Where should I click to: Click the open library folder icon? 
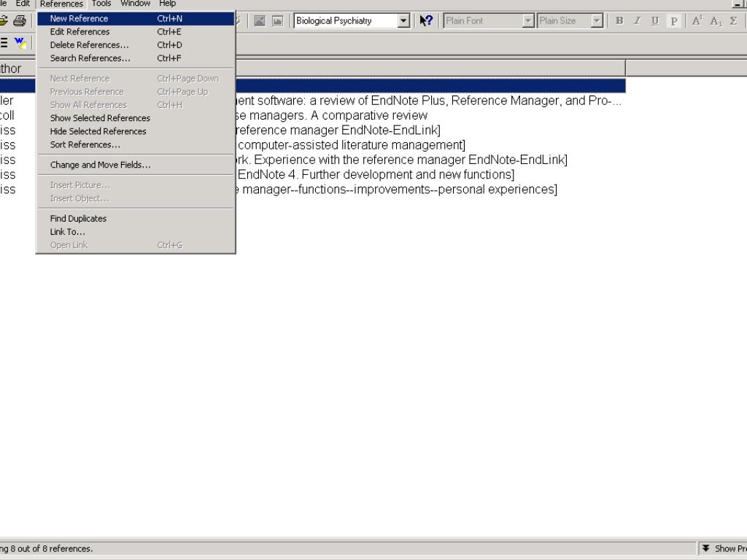[x=4, y=20]
